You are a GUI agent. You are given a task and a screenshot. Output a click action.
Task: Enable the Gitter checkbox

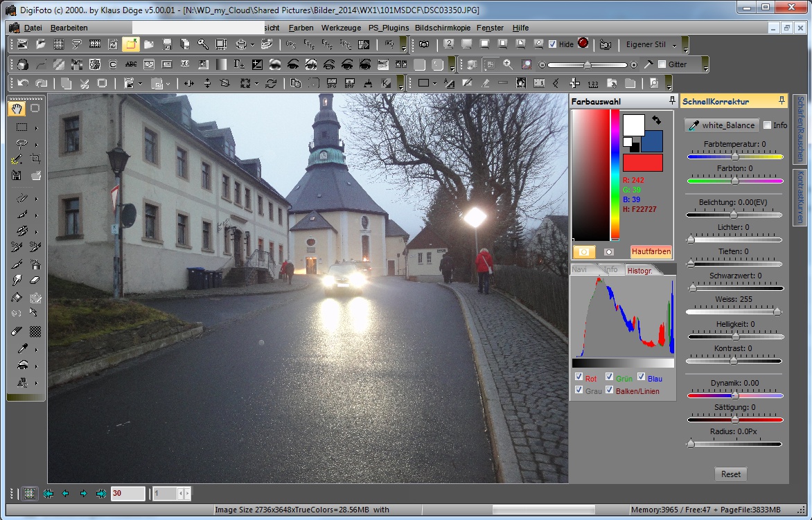point(662,64)
